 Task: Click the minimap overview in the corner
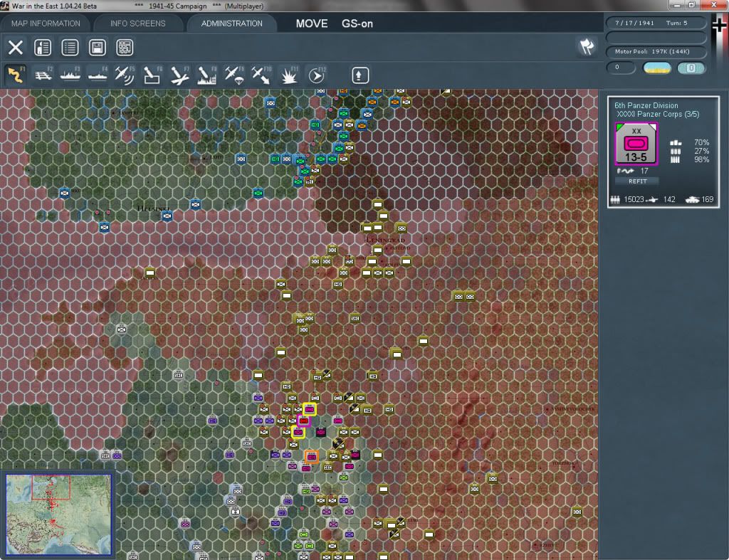point(58,514)
